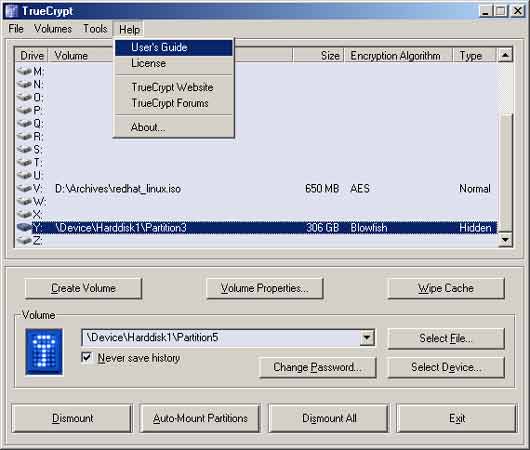Click the T: drive icon
The width and height of the screenshot is (530, 450).
24,162
